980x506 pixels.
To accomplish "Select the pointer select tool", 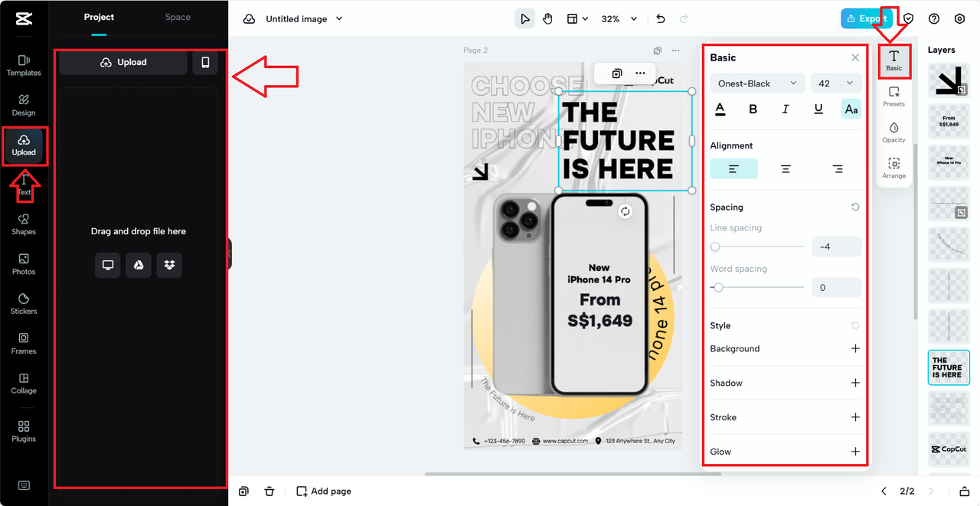I will (524, 19).
